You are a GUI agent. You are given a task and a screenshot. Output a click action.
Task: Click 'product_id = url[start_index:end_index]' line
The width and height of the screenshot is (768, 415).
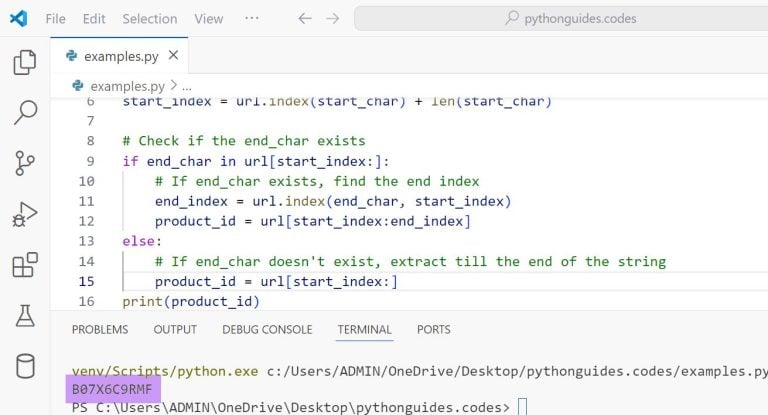312,221
